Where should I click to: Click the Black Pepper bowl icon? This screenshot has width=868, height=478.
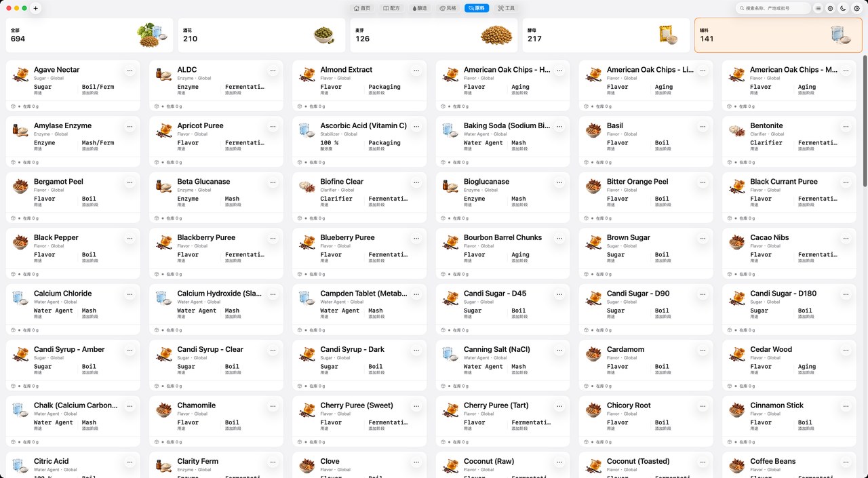pos(20,241)
